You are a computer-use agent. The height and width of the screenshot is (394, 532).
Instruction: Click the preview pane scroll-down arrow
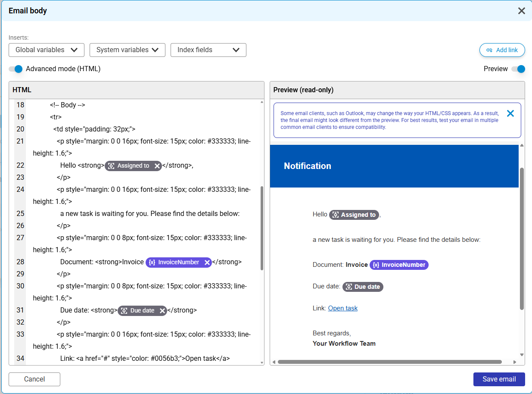point(522,355)
